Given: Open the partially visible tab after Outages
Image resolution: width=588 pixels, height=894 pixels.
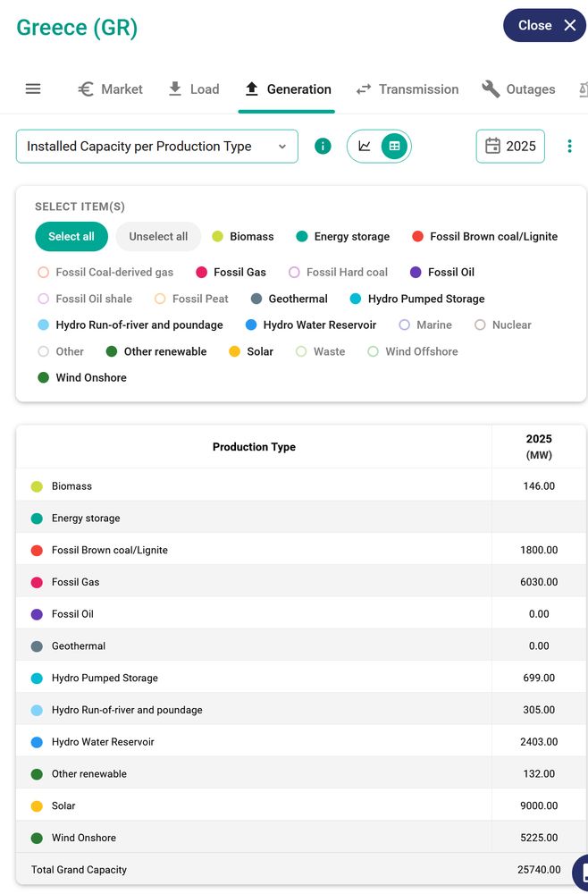Looking at the screenshot, I should coord(583,89).
